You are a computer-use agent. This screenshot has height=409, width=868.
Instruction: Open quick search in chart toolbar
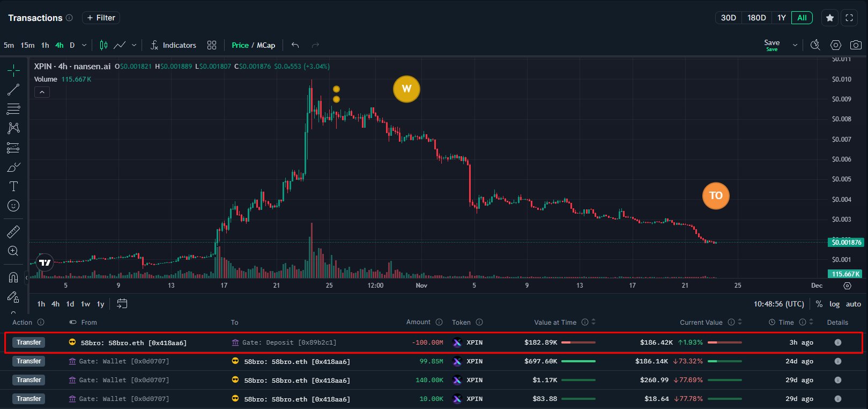pyautogui.click(x=815, y=45)
